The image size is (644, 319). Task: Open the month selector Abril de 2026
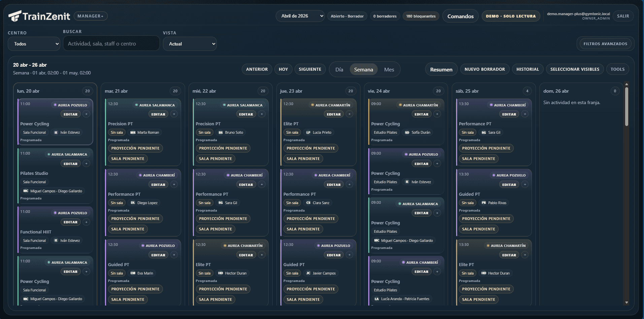click(x=300, y=16)
